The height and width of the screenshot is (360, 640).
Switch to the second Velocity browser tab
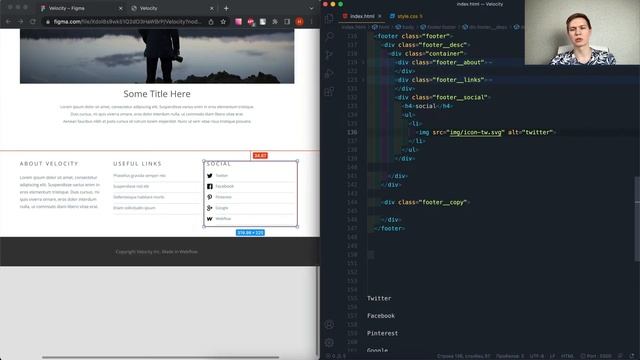(x=173, y=8)
